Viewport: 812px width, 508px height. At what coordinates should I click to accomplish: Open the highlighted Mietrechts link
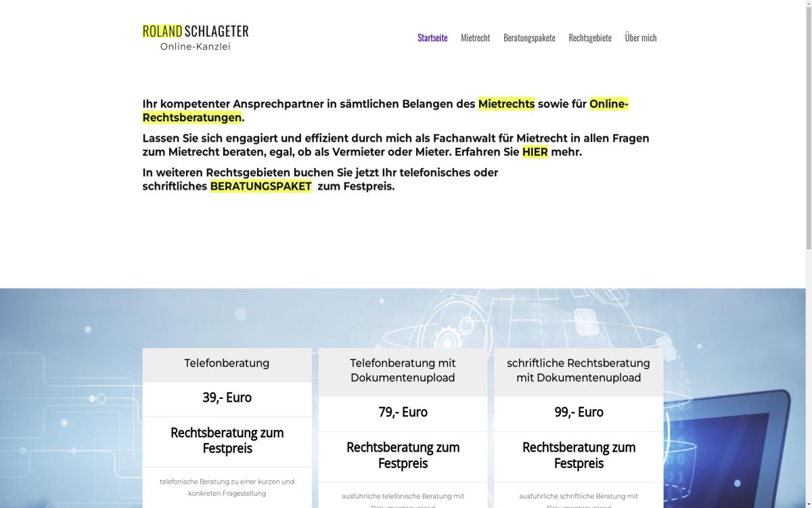tap(506, 104)
